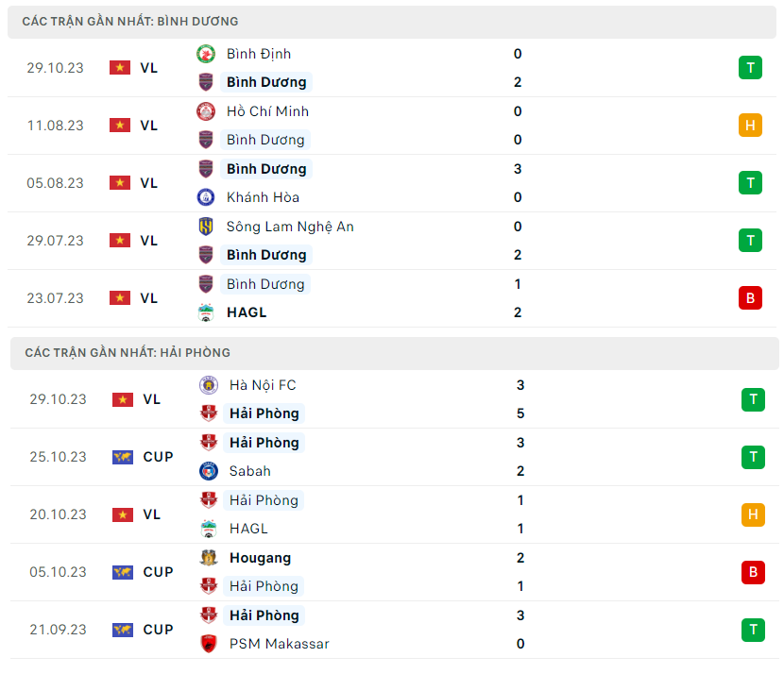
Task: Click the PSM Makassar team crest
Action: [209, 644]
